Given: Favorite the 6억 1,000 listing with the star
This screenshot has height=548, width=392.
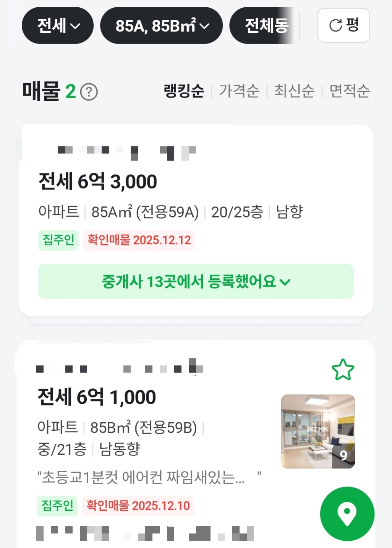Looking at the screenshot, I should coord(343,370).
